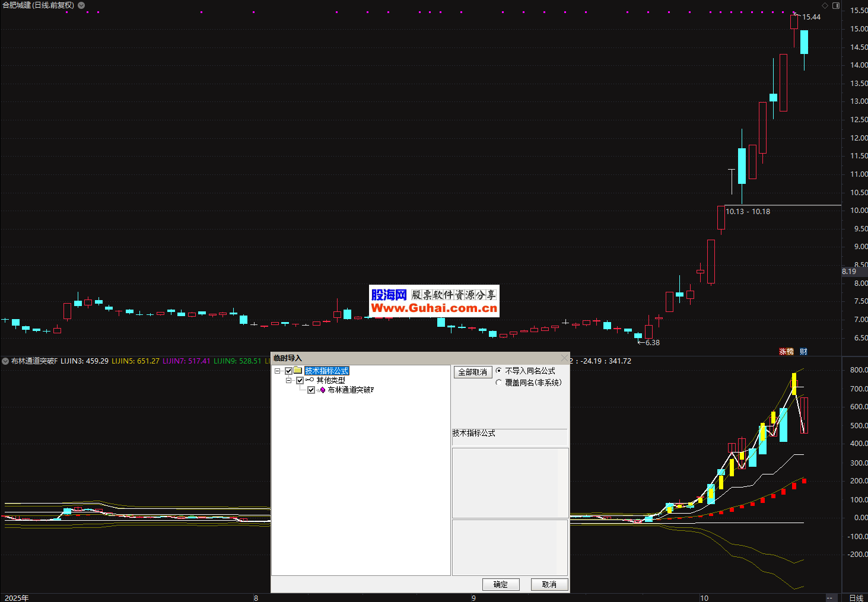Open the 合肥城建 chart title dropdown arrow

pyautogui.click(x=81, y=5)
